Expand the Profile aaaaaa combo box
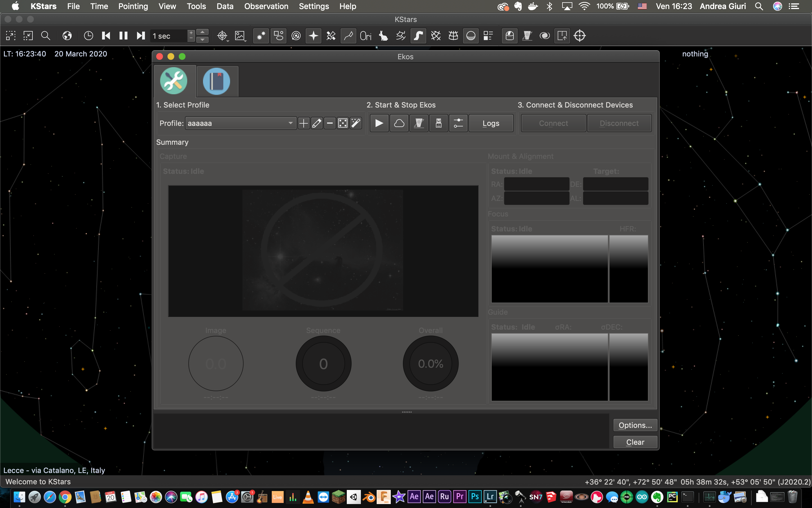Image resolution: width=812 pixels, height=508 pixels. click(240, 123)
